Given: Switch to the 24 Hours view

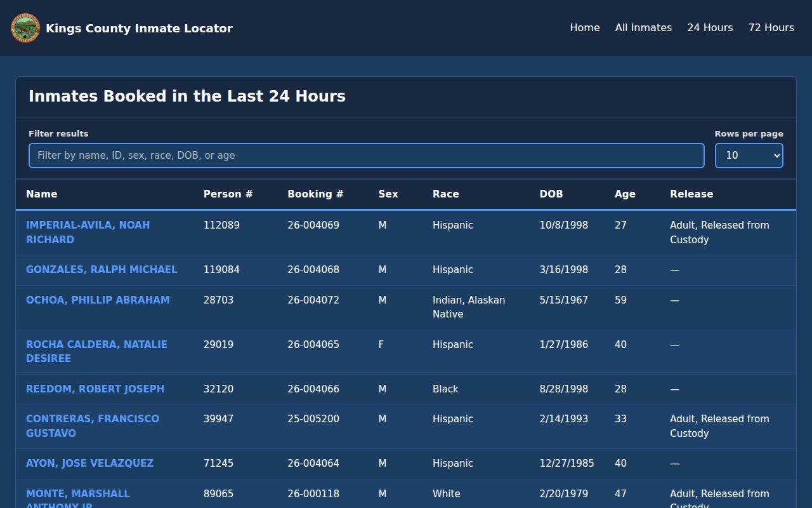Looking at the screenshot, I should (x=710, y=28).
